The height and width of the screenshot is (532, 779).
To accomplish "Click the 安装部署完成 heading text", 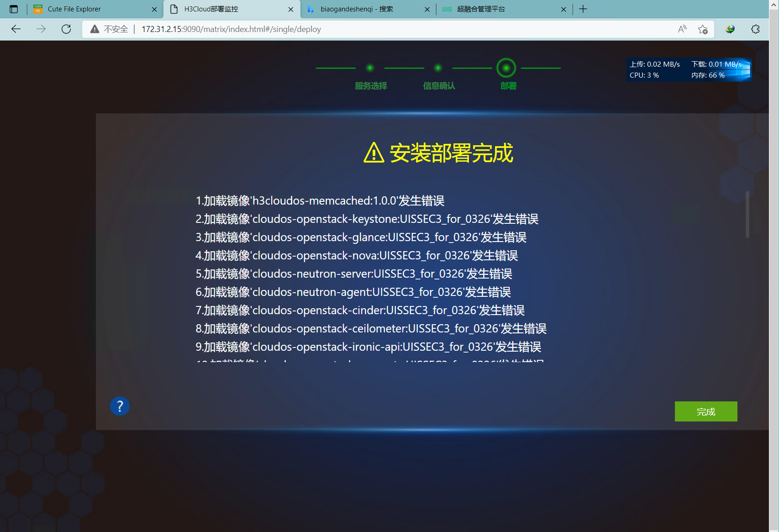I will pyautogui.click(x=451, y=153).
